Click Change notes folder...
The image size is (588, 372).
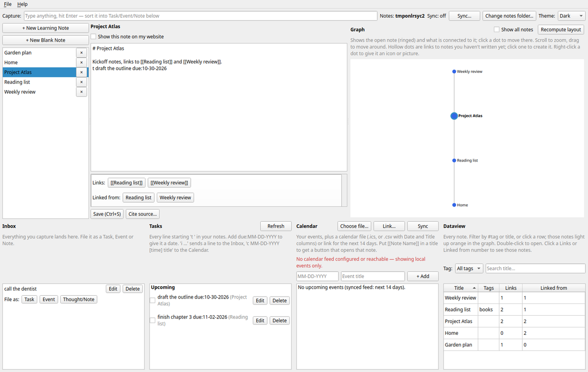(509, 16)
